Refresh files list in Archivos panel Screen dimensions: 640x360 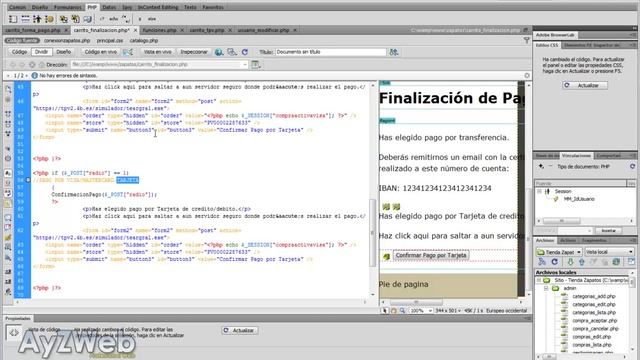coord(554,262)
